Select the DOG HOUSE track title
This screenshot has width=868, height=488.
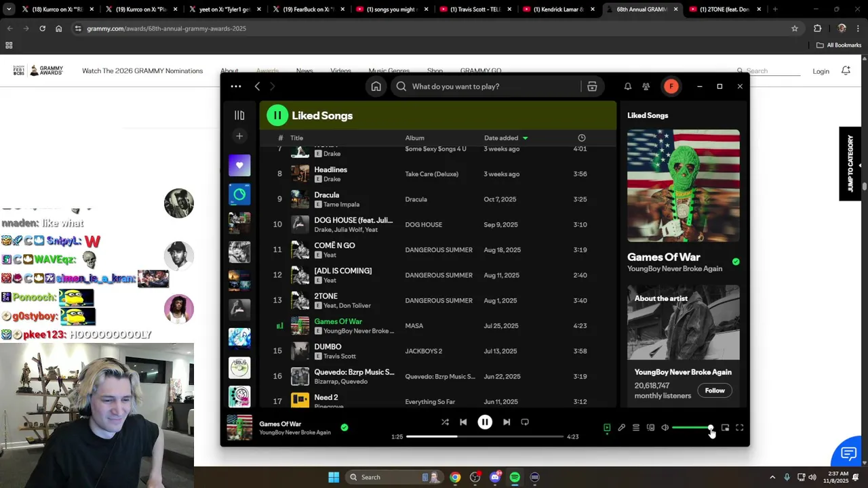click(353, 220)
